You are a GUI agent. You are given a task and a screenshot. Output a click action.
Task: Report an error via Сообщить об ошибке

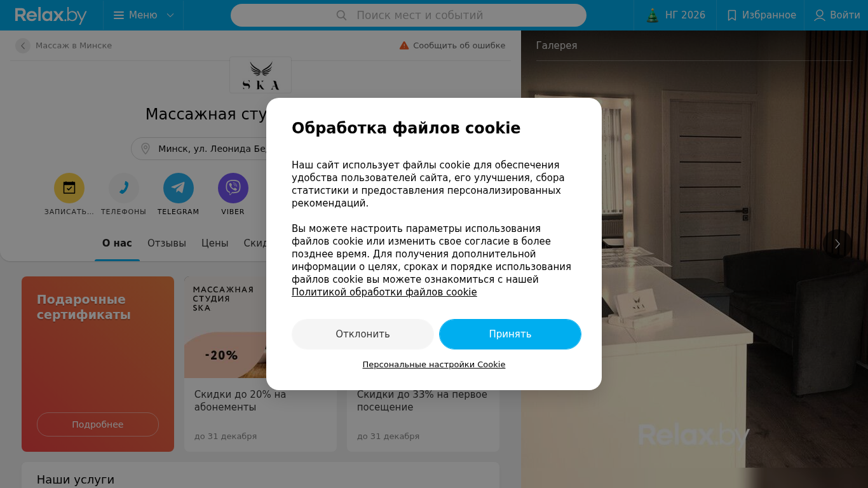pos(452,46)
